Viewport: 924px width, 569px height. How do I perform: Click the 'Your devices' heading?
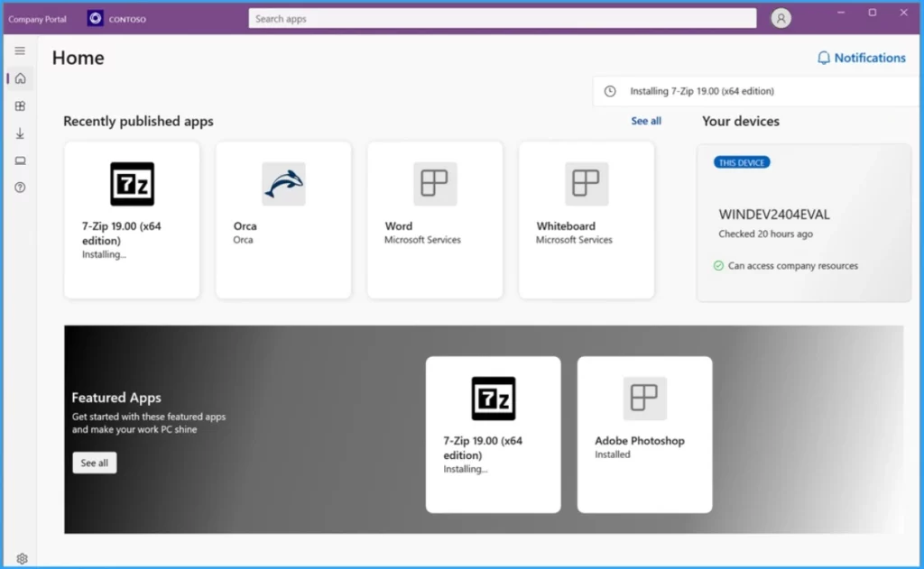[x=741, y=121]
